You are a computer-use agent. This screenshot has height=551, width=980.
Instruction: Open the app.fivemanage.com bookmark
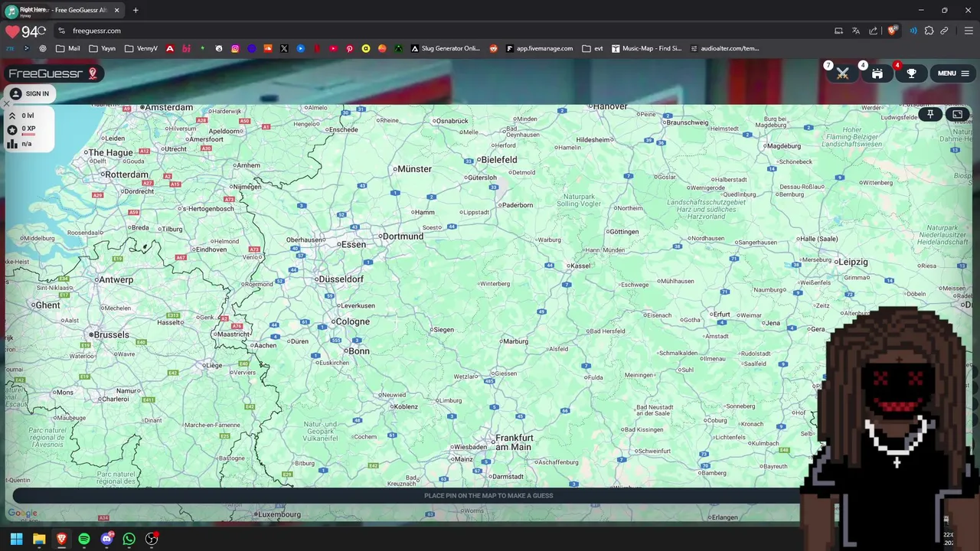[539, 48]
